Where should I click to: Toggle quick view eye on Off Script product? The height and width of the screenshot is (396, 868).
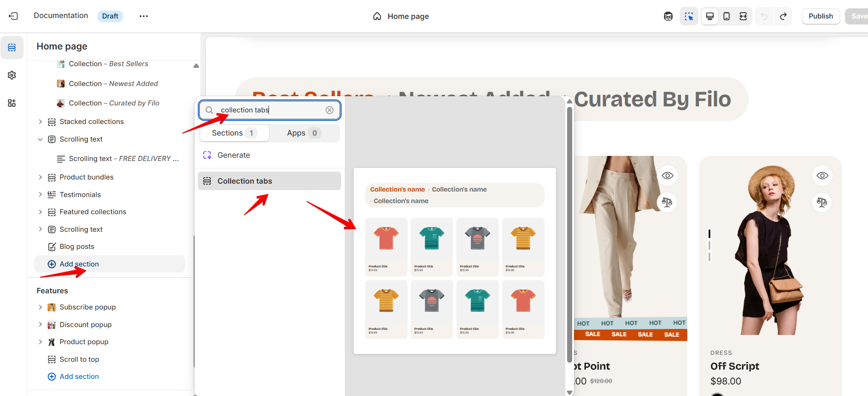pos(822,176)
